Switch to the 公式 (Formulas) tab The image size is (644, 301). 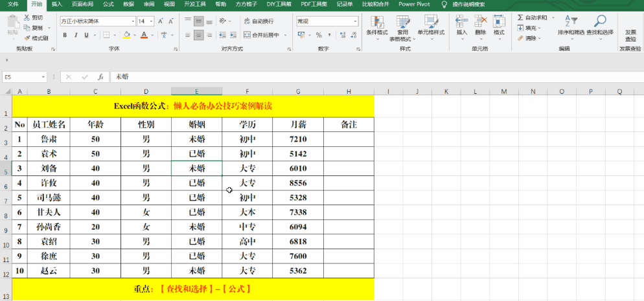pyautogui.click(x=108, y=4)
